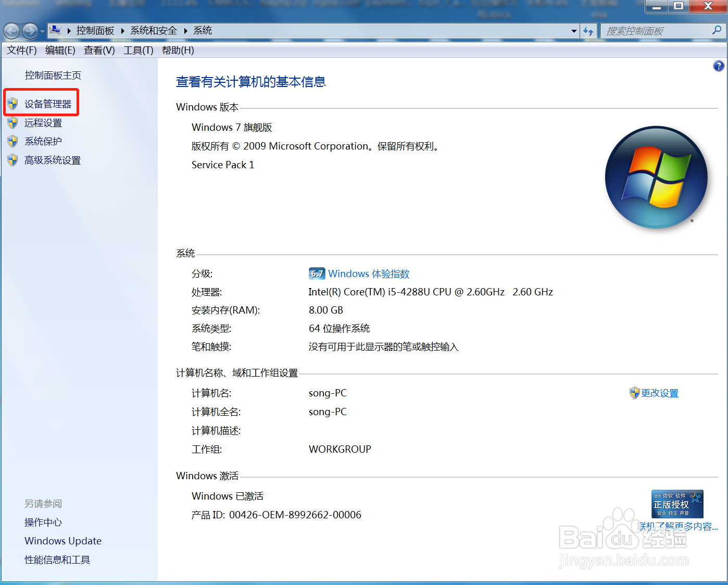Click the search magnifier in 搜索控制面板
728x585 pixels.
[717, 31]
